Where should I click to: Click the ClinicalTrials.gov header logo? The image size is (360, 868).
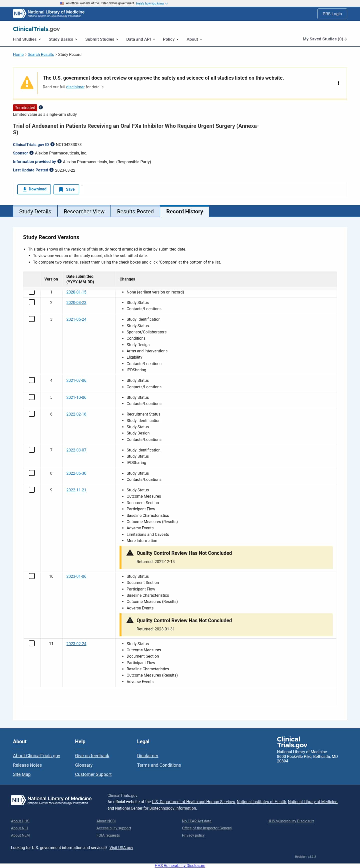tap(36, 29)
